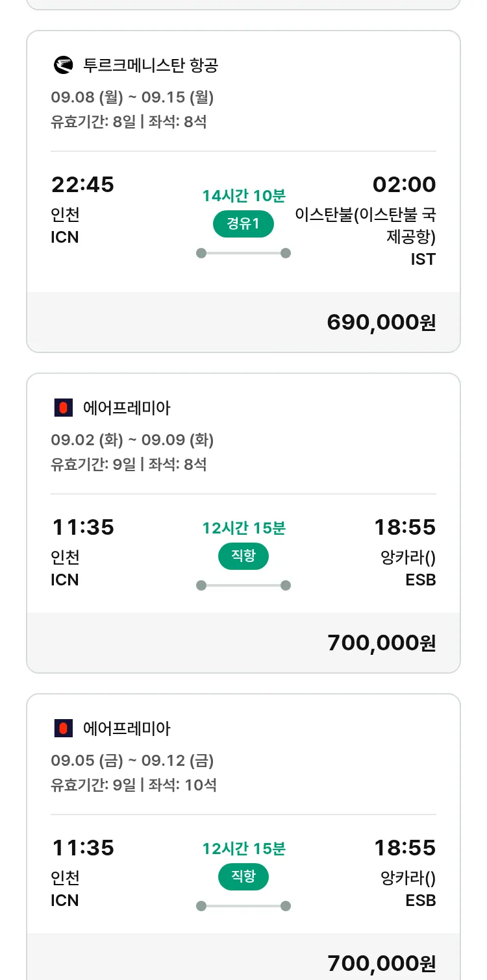Screen dimensions: 487x980
Task: Click the route line on the 09.02 flight
Action: (243, 585)
